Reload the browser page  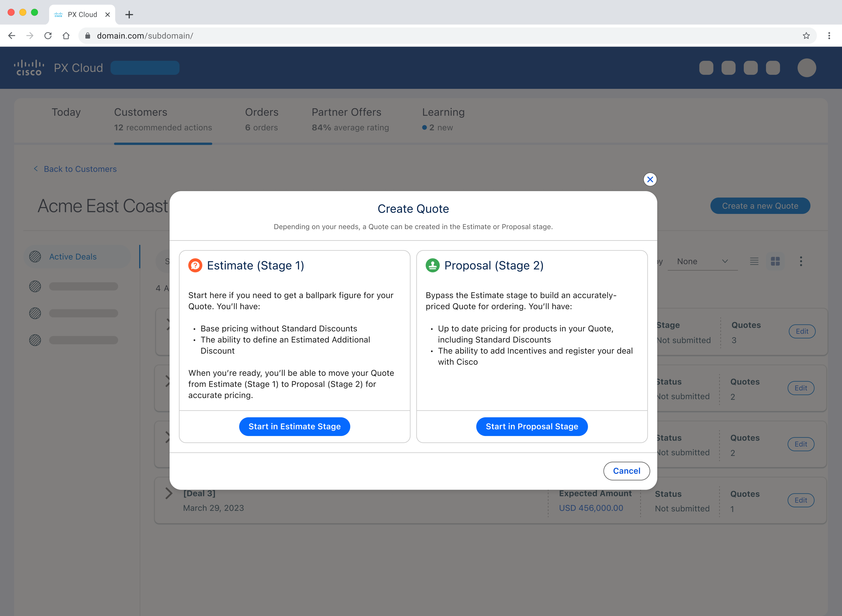[48, 36]
